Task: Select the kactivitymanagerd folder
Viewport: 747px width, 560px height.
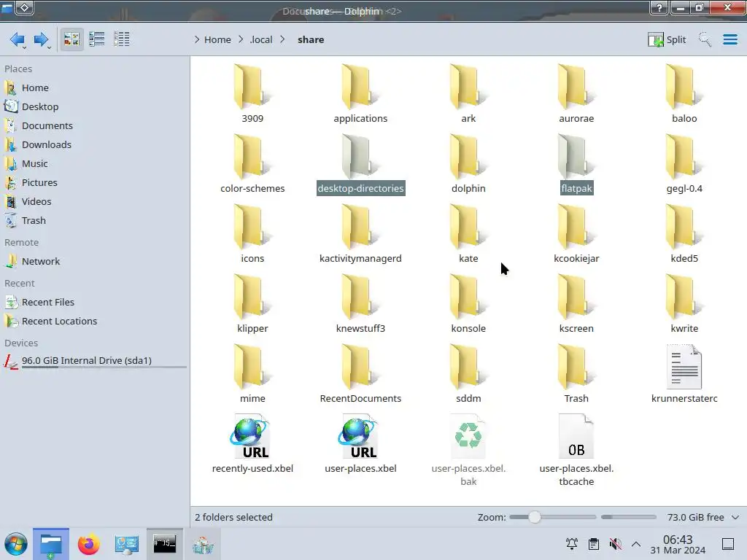Action: 360,234
